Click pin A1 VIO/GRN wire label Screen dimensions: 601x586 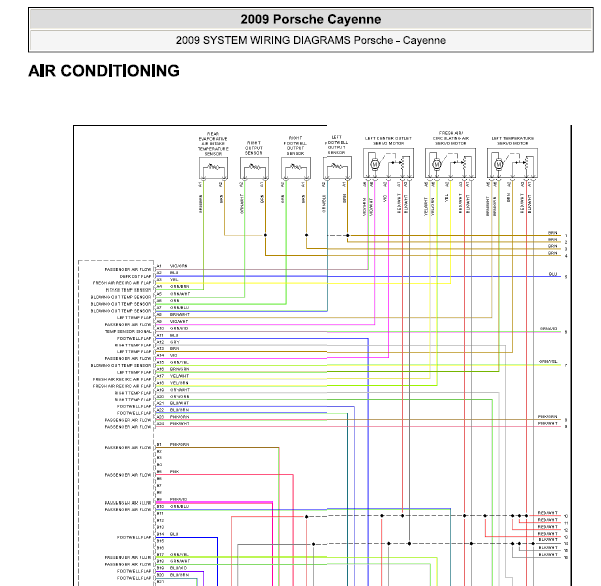point(179,266)
